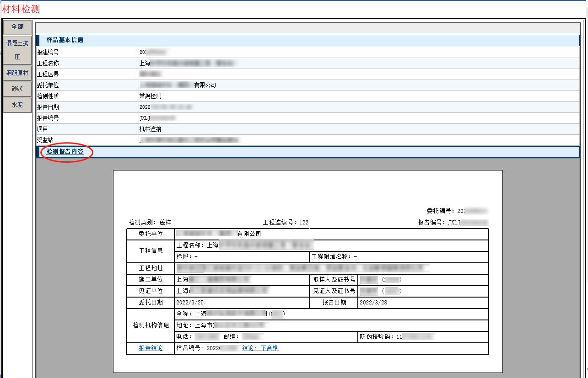
Task: Click the 材料检测 page title
Action: click(x=21, y=9)
